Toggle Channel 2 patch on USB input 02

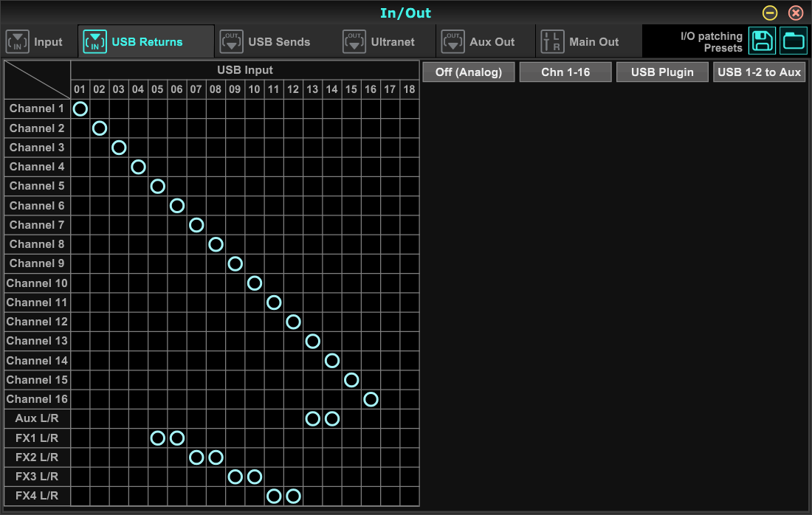[100, 128]
